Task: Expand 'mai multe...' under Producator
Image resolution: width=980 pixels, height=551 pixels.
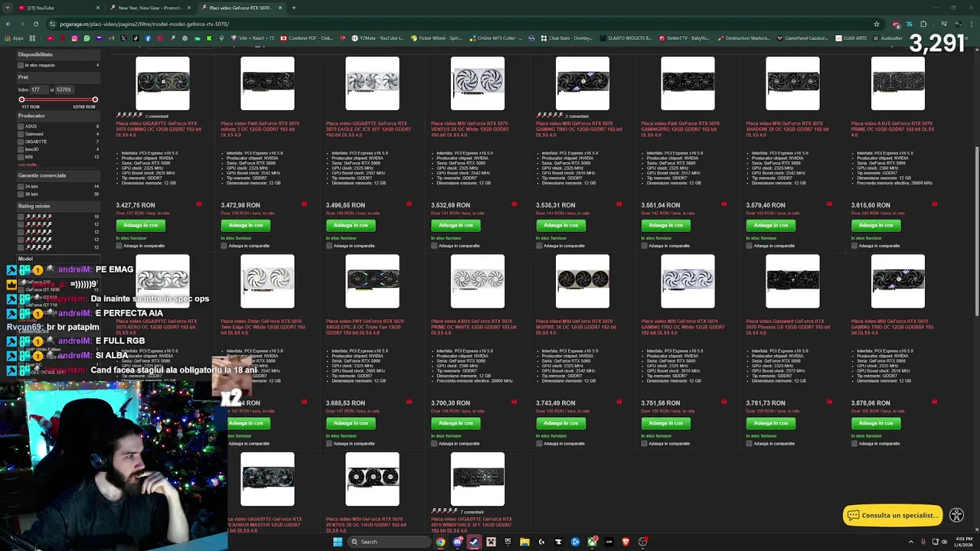Action: pos(28,165)
